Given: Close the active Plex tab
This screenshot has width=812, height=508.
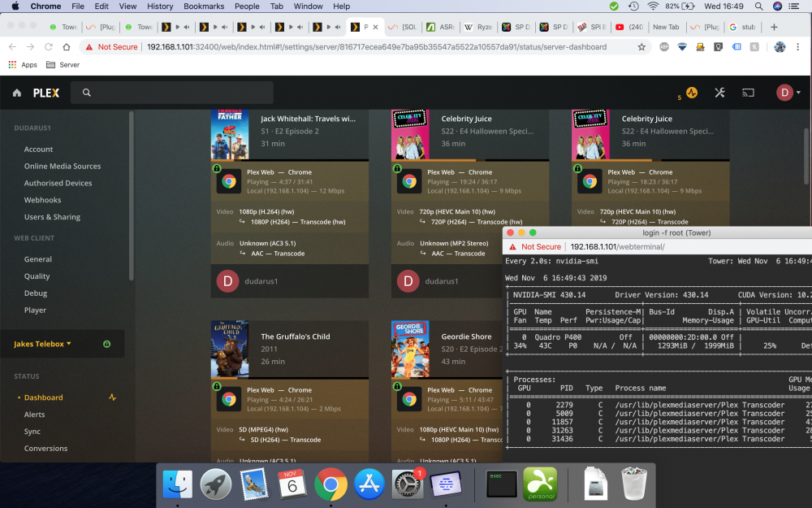Looking at the screenshot, I should (375, 27).
